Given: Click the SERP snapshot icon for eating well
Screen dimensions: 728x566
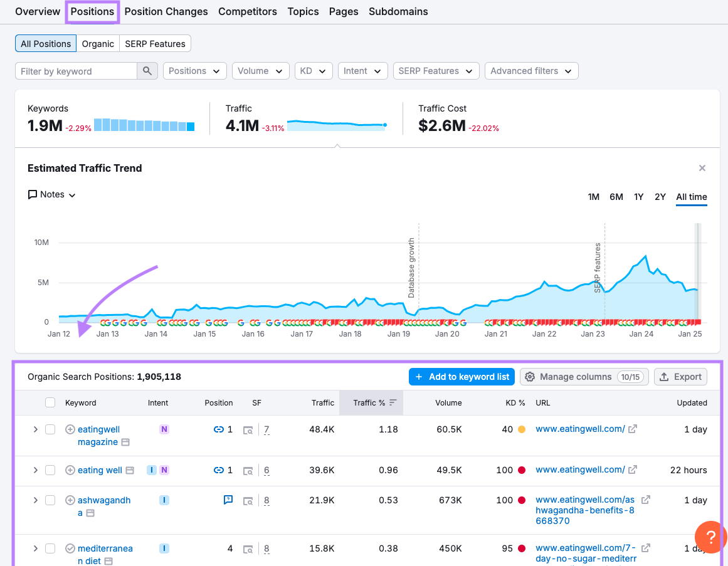Looking at the screenshot, I should [x=248, y=470].
